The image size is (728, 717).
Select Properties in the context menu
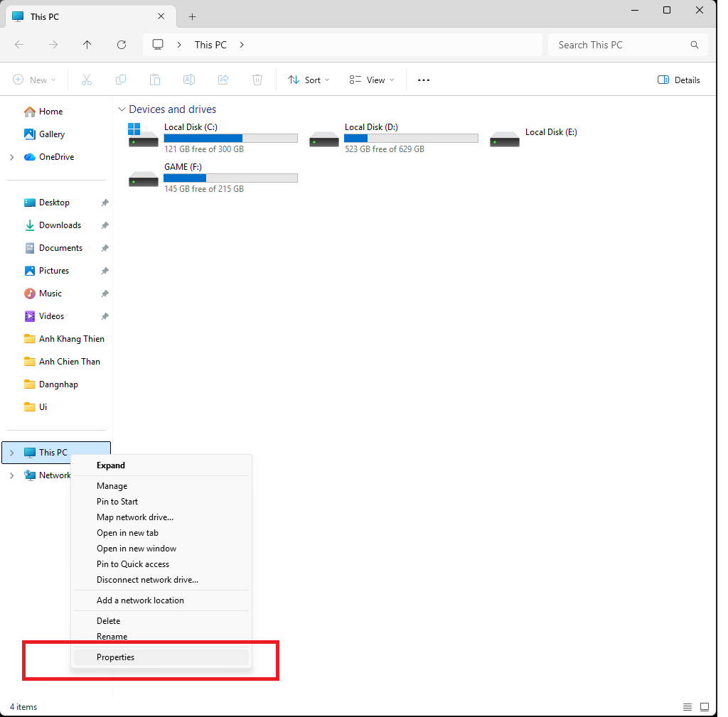tap(116, 657)
